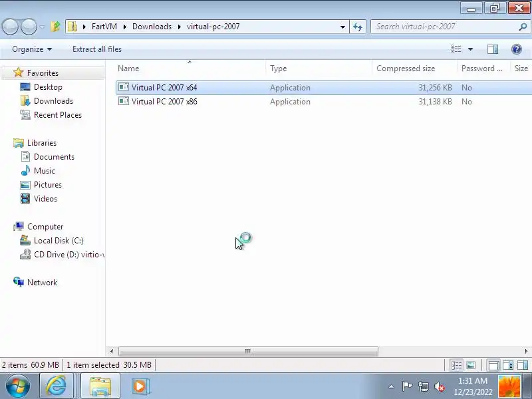Click the Change your view icon
Viewport: 532px width, 399px height.
click(x=456, y=49)
